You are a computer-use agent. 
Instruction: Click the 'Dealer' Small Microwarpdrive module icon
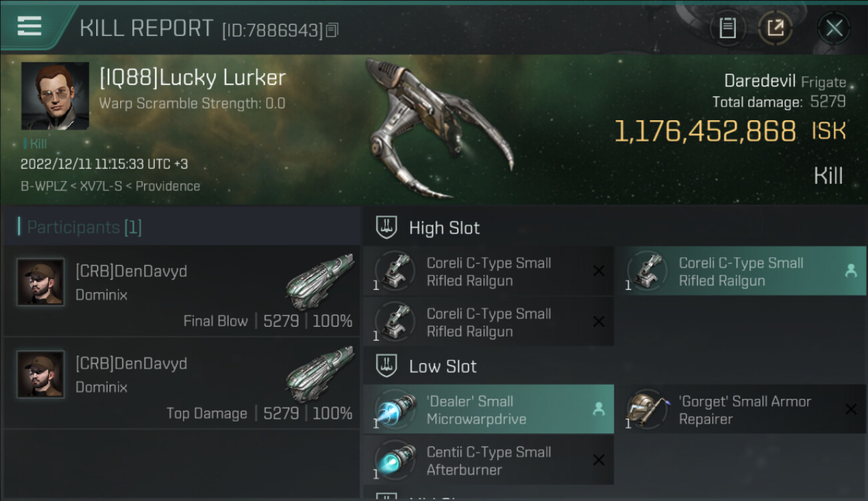tap(395, 409)
